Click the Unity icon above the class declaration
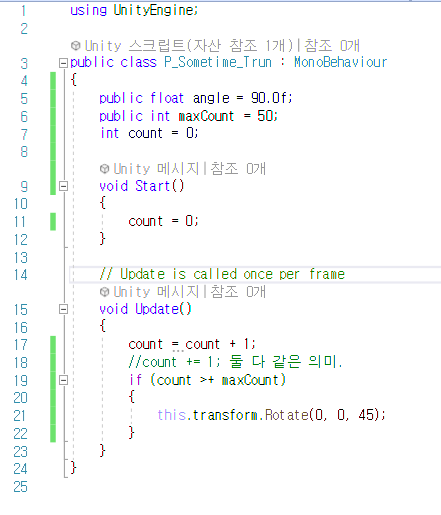Image resolution: width=441 pixels, height=515 pixels. 76,46
